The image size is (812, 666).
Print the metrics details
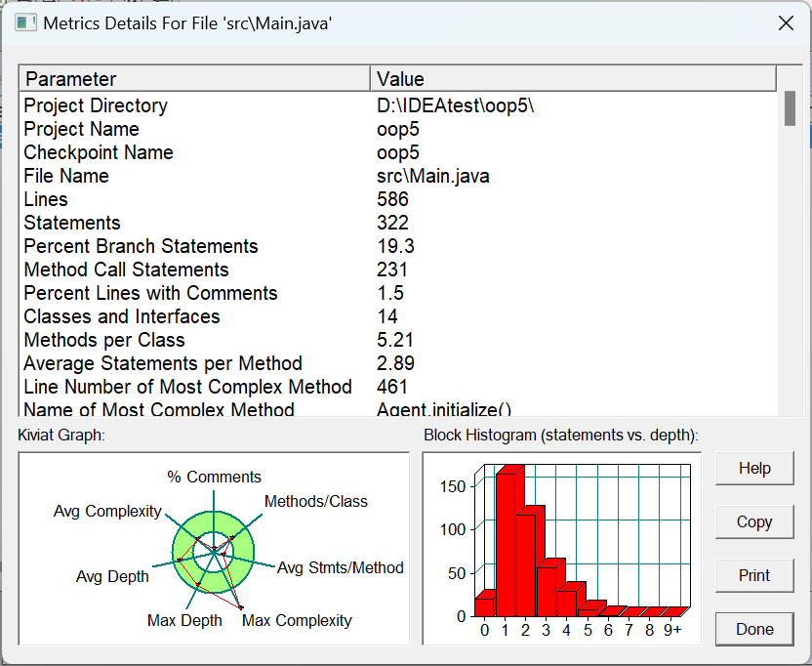tap(754, 575)
